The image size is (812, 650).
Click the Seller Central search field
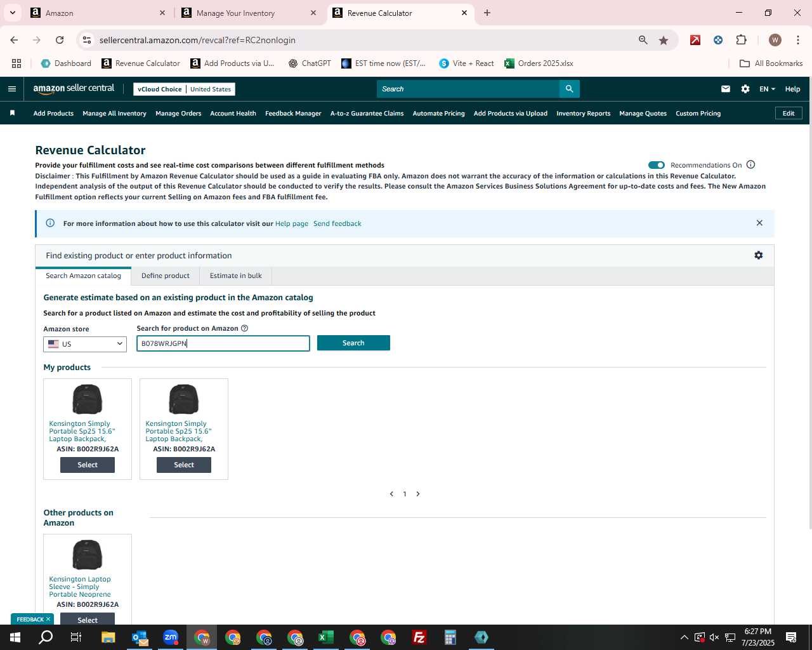coord(468,89)
